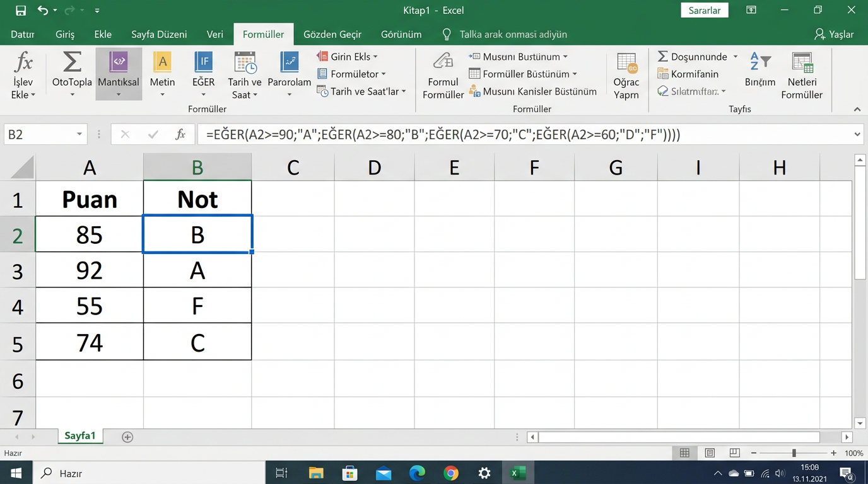Screen dimensions: 868x484
Task: Select cell A3 containing 92
Action: pyautogui.click(x=90, y=270)
